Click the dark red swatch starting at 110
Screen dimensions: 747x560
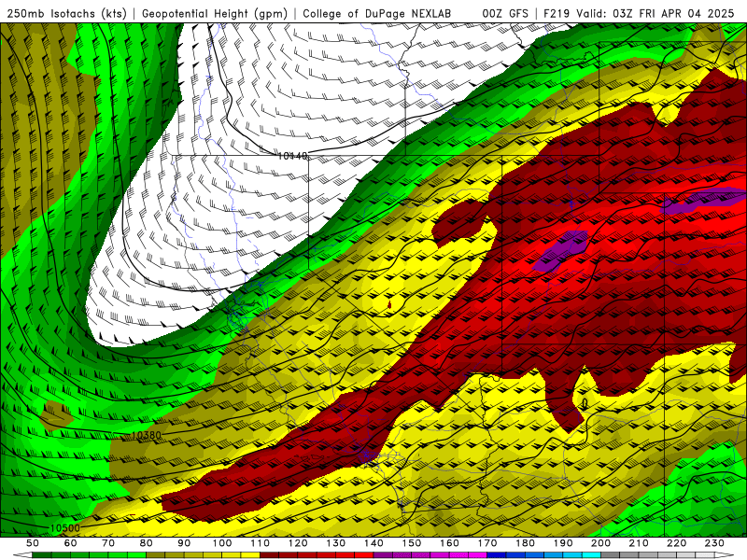[x=269, y=554]
